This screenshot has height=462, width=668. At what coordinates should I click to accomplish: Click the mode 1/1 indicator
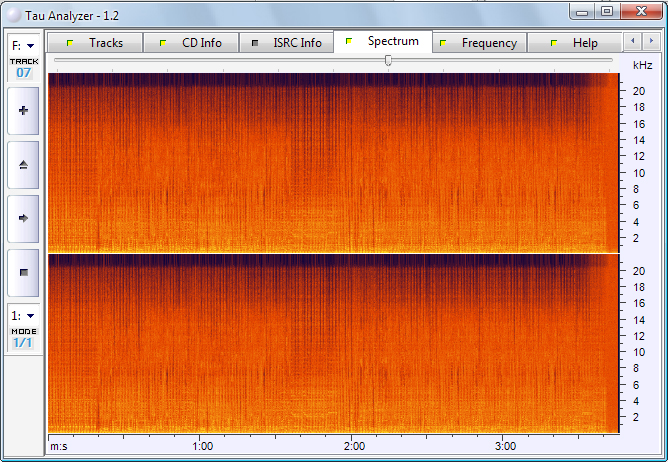click(23, 343)
